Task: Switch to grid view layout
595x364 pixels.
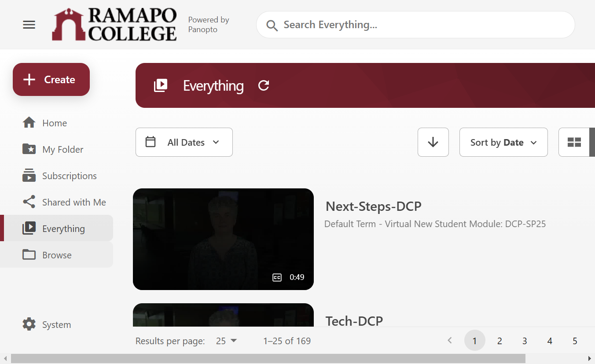Action: 574,142
